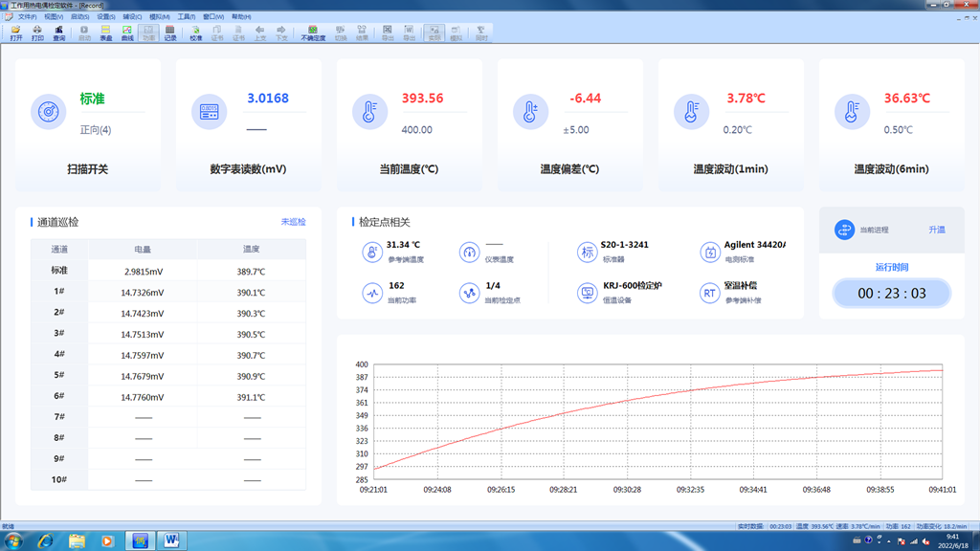Screen dimensions: 980x551
Task: Select channel 10# row label
Action: pyautogui.click(x=59, y=480)
